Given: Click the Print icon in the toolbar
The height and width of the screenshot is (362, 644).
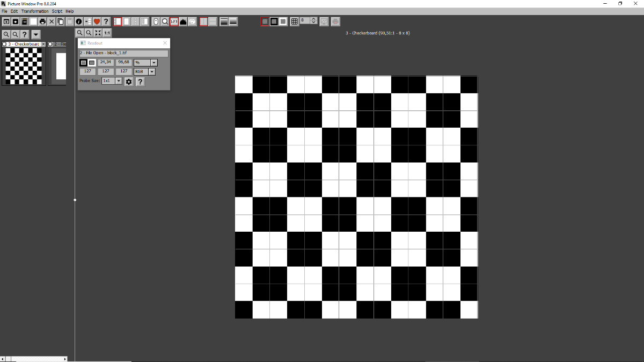Looking at the screenshot, I should [42, 21].
